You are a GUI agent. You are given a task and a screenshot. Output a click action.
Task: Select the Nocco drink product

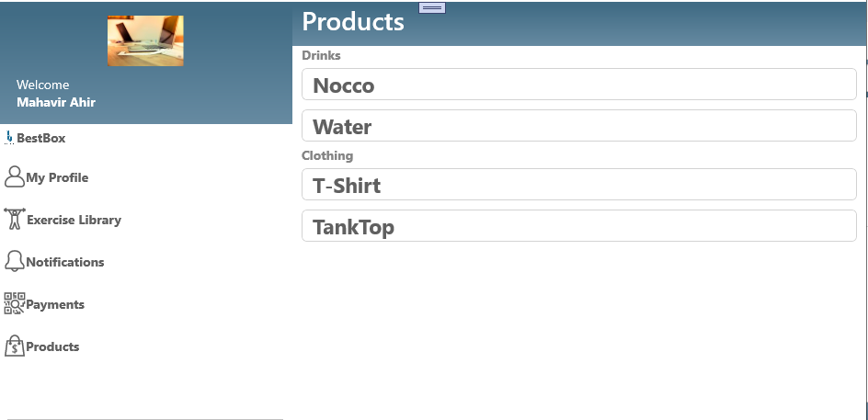click(578, 85)
